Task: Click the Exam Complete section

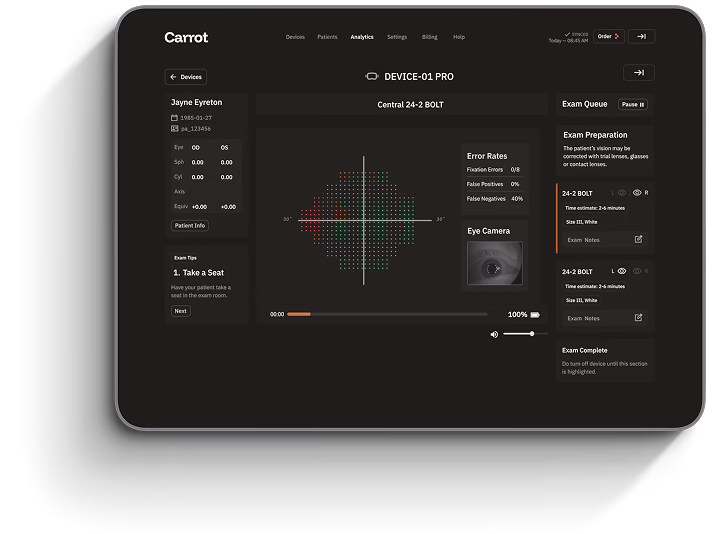Action: [605, 361]
